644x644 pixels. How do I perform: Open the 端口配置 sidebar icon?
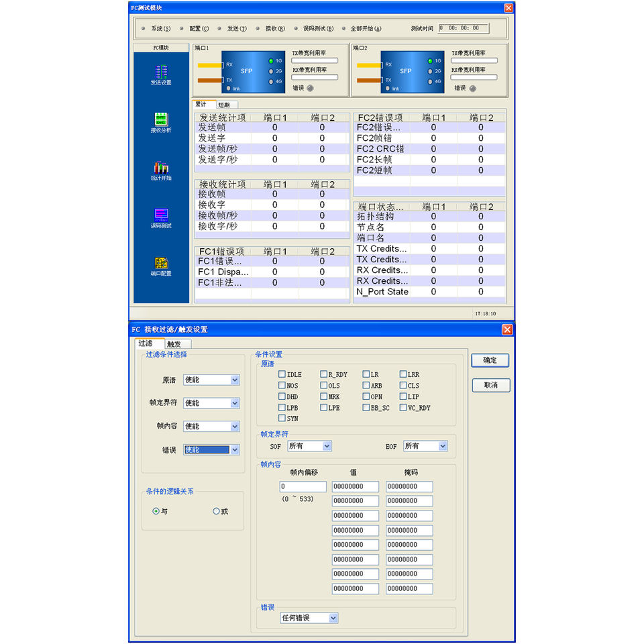[161, 266]
